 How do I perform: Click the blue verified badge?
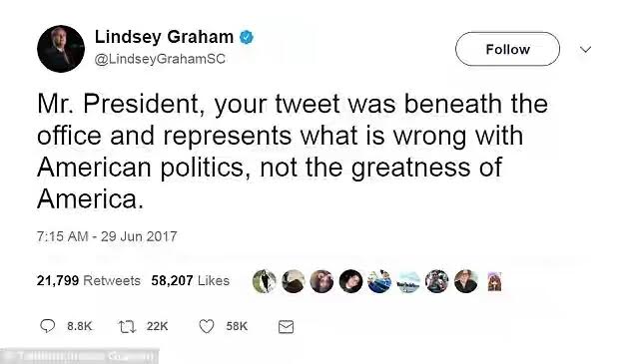(x=247, y=37)
